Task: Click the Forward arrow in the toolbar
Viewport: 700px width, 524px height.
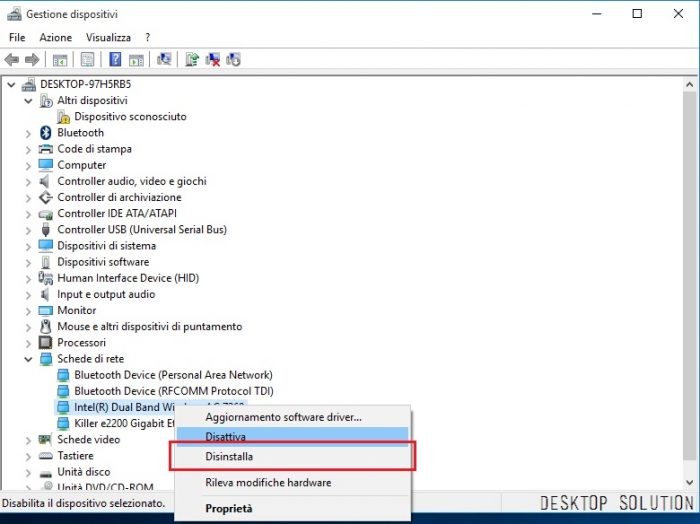Action: point(32,59)
